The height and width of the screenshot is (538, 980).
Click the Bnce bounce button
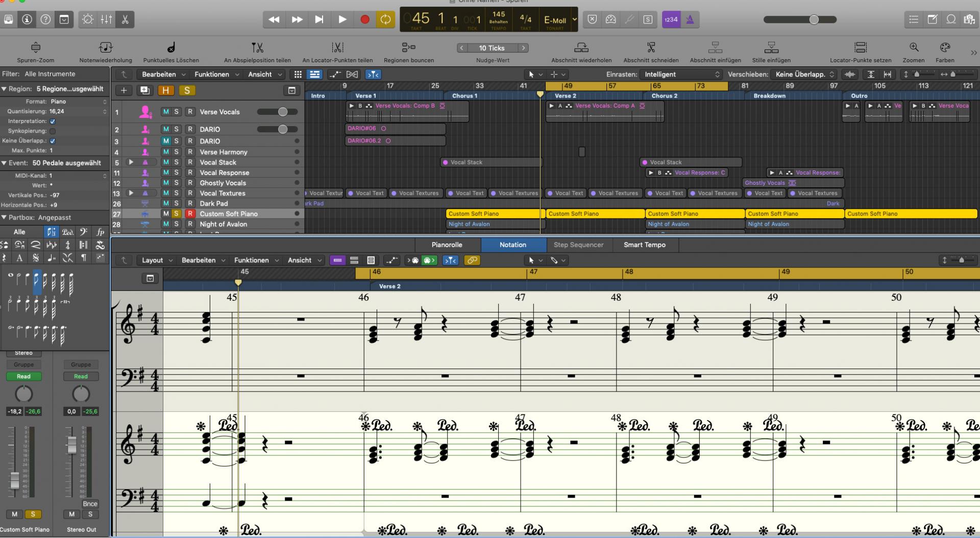pos(90,504)
